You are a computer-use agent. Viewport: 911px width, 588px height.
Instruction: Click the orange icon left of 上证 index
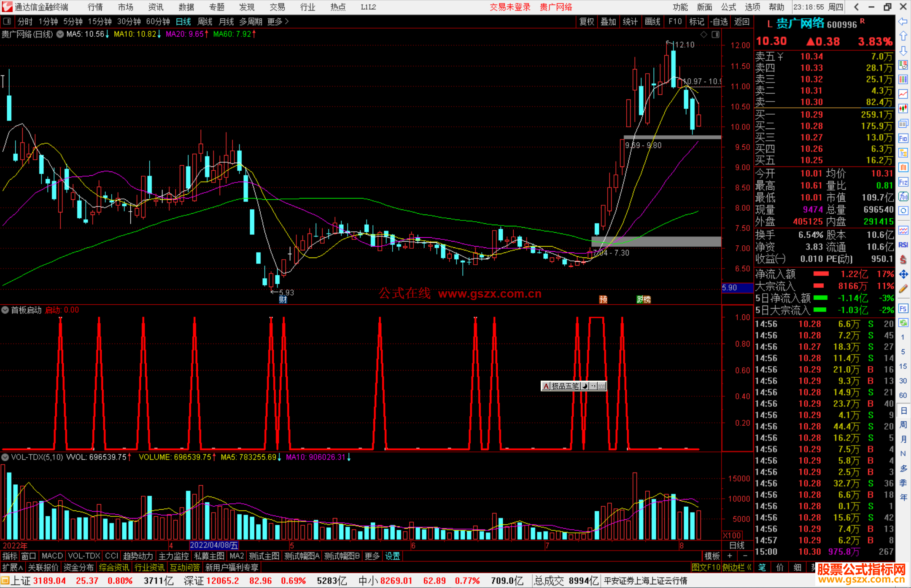5,581
